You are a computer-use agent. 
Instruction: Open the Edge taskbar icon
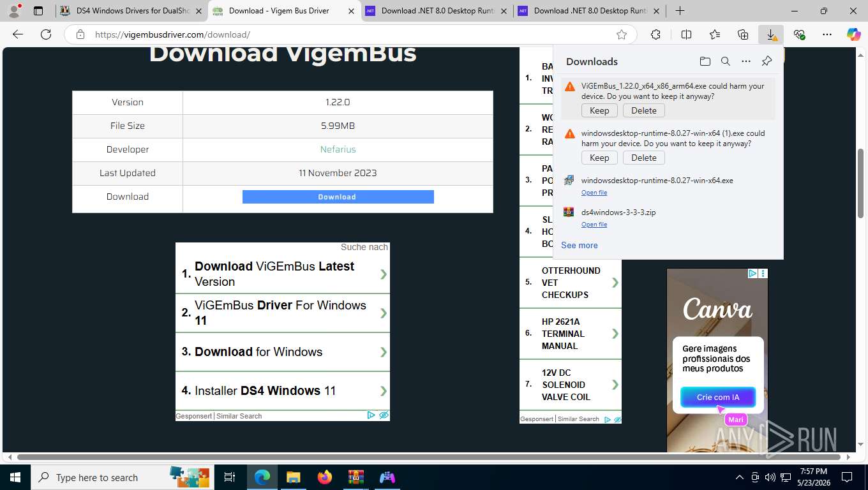coord(262,477)
